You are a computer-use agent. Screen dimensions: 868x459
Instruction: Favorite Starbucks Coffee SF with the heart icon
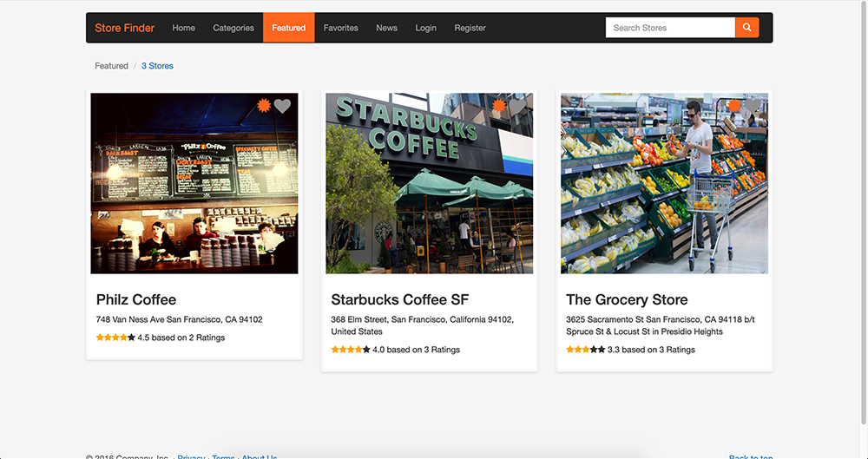(x=517, y=106)
